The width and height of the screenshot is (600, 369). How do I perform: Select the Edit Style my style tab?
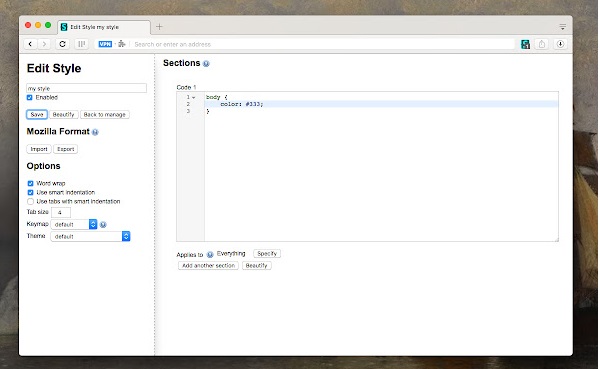[104, 27]
